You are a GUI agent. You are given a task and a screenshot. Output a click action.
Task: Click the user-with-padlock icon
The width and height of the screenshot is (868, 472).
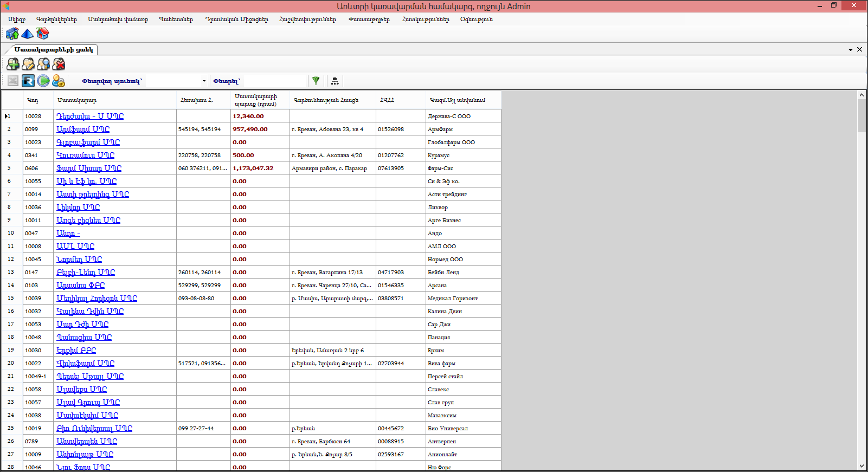[59, 81]
